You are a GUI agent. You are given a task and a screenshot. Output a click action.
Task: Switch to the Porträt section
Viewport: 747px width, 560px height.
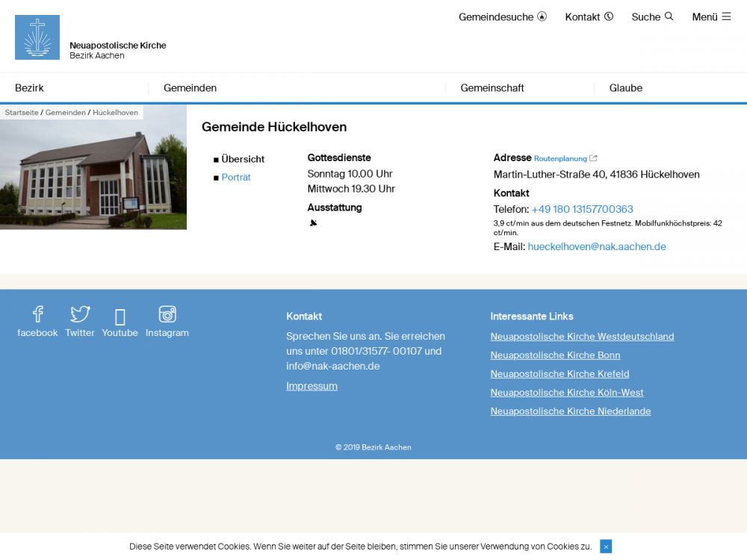[x=236, y=178]
